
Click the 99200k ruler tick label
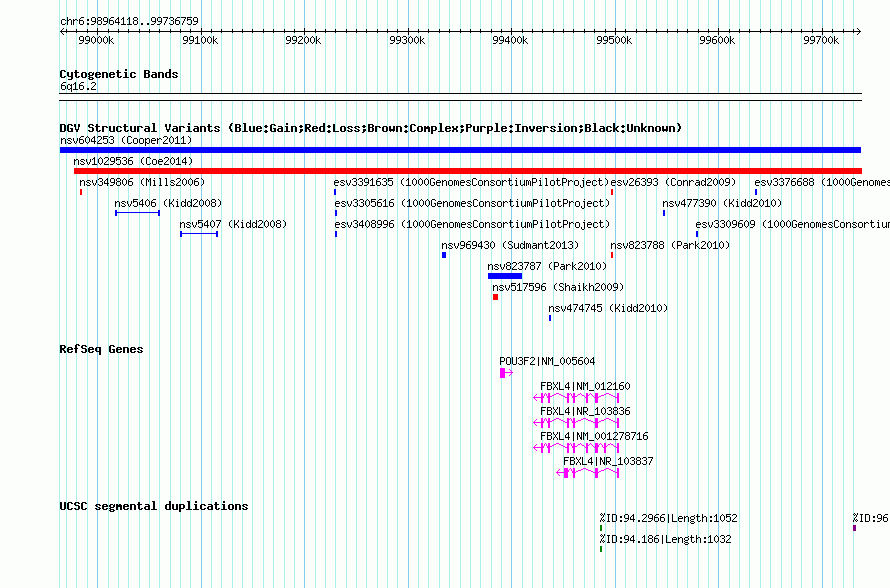tap(303, 40)
